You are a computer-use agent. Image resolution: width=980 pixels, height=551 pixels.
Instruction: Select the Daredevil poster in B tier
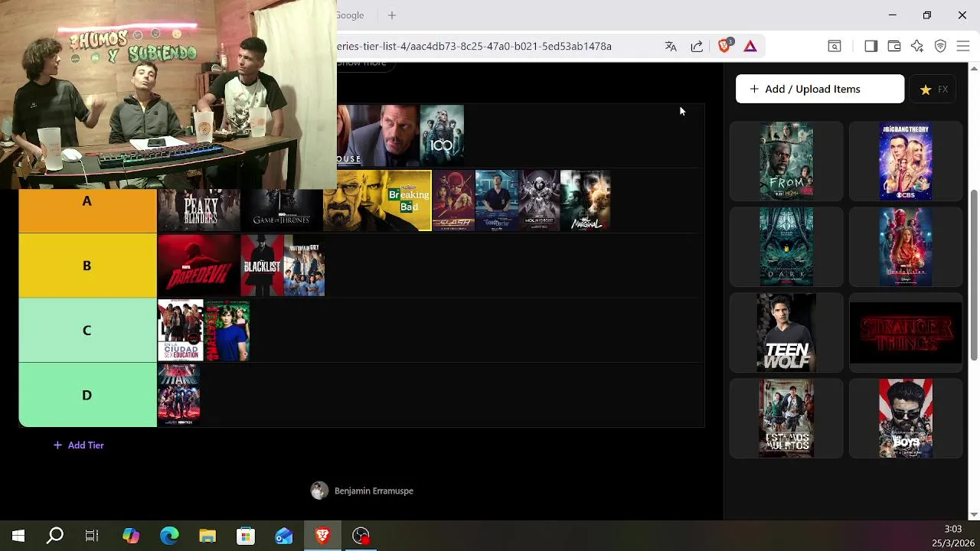click(x=199, y=266)
